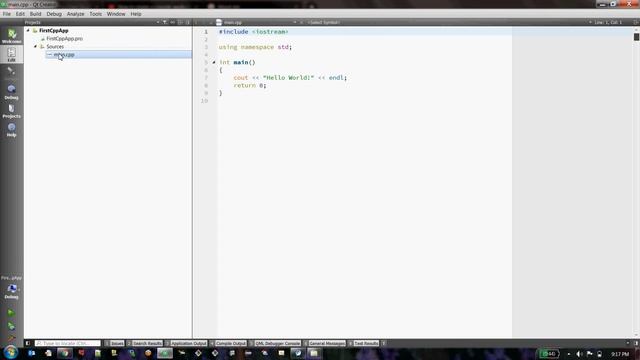The image size is (640, 360).
Task: Open the Projects view dropdown
Action: tap(158, 22)
